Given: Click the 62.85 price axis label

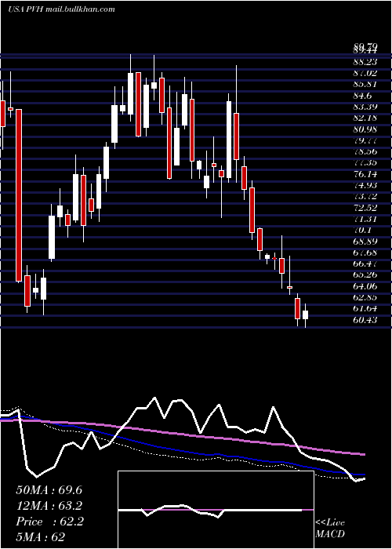Looking at the screenshot, I should pyautogui.click(x=365, y=297).
